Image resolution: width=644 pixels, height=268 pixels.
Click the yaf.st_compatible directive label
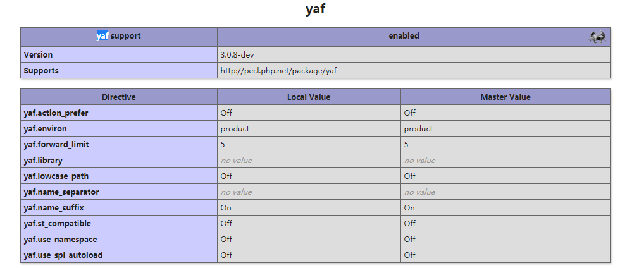[58, 223]
